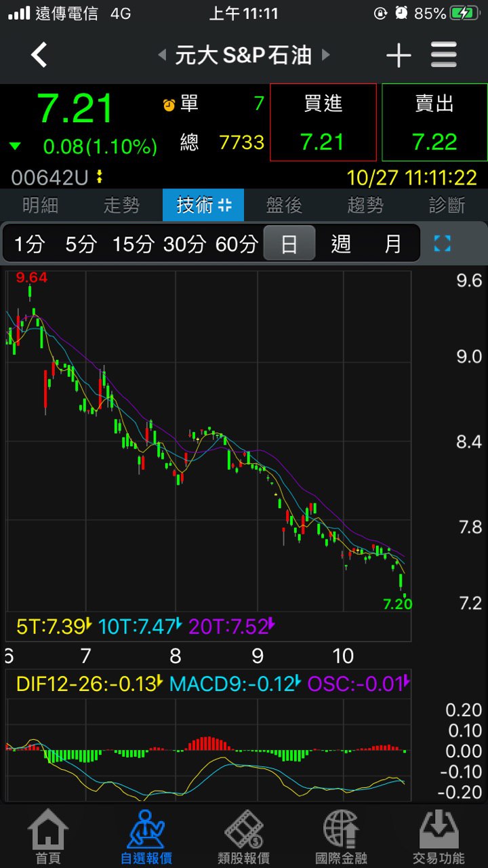Switch to previous stock with left triangle
Screen dimensions: 488x868
[x=162, y=55]
